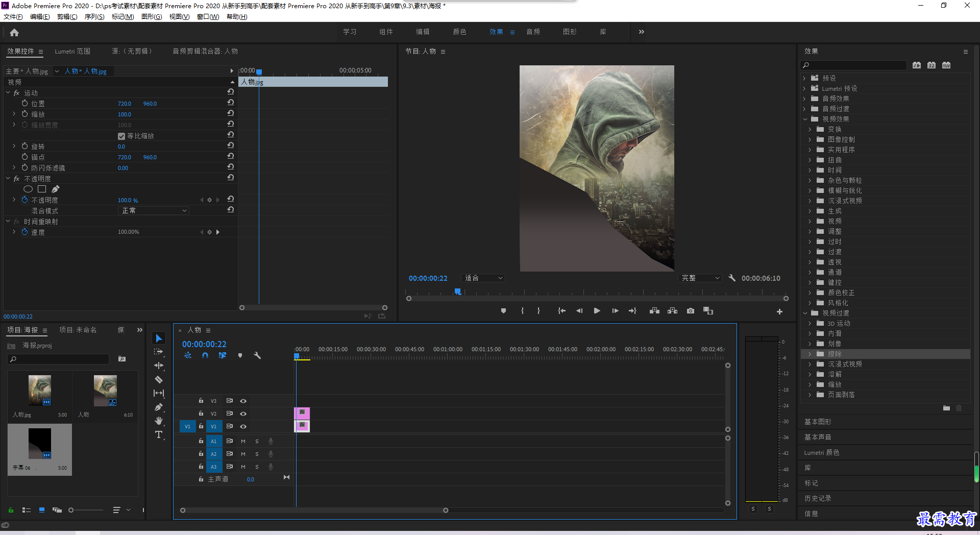Toggle the 等比缩放 checkbox
980x535 pixels.
[121, 136]
